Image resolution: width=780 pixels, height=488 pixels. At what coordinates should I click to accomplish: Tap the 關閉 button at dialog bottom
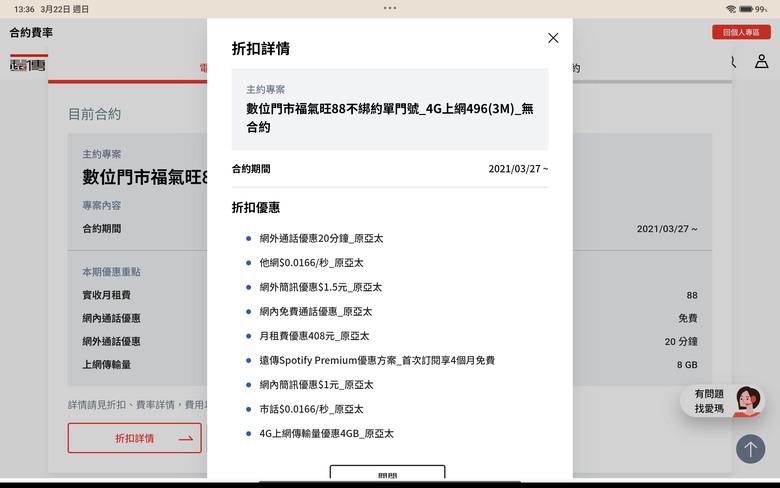388,472
